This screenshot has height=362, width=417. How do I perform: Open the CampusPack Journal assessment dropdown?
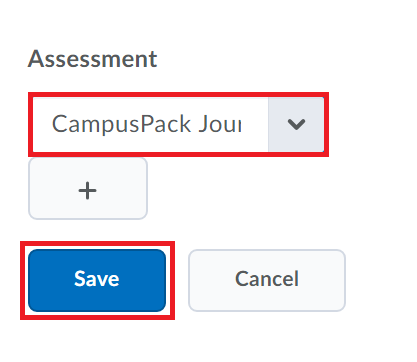pos(178,124)
